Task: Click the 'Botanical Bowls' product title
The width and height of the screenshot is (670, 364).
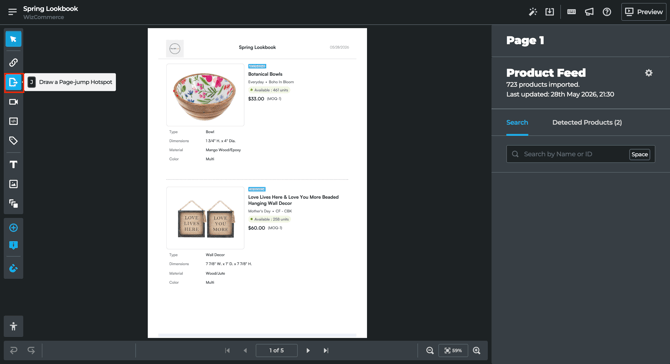Action: click(265, 74)
